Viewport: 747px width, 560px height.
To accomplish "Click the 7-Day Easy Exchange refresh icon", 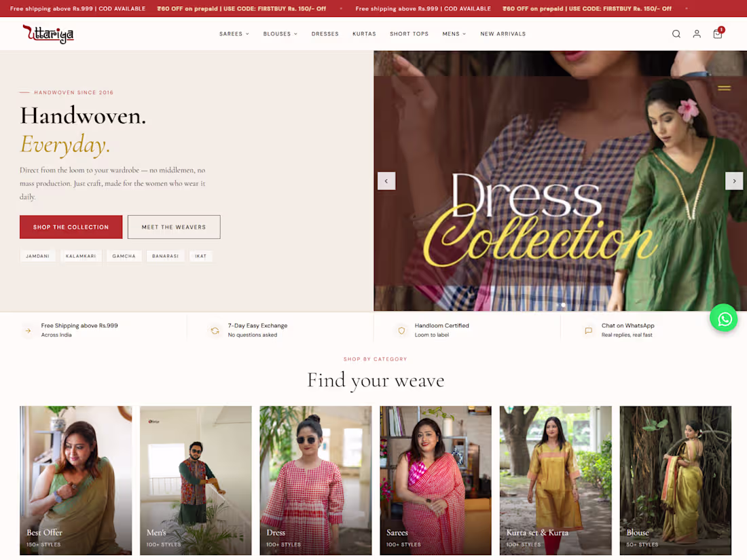I will pos(215,331).
